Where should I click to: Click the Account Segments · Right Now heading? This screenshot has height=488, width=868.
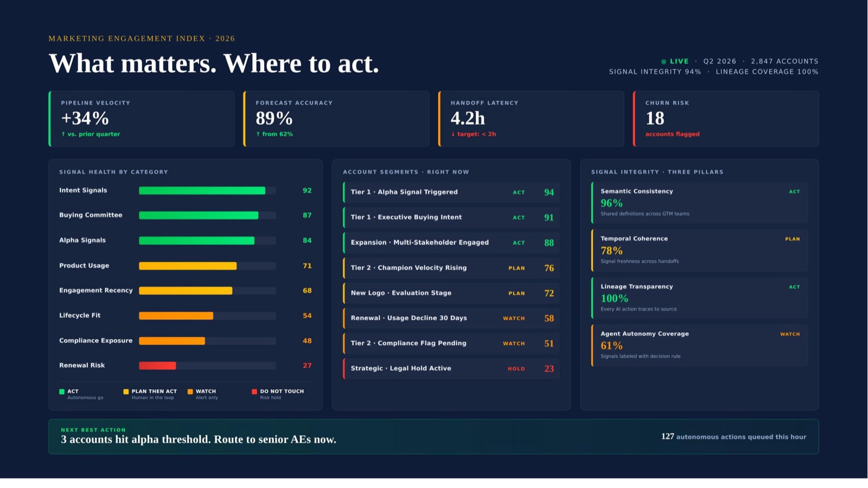pos(406,172)
